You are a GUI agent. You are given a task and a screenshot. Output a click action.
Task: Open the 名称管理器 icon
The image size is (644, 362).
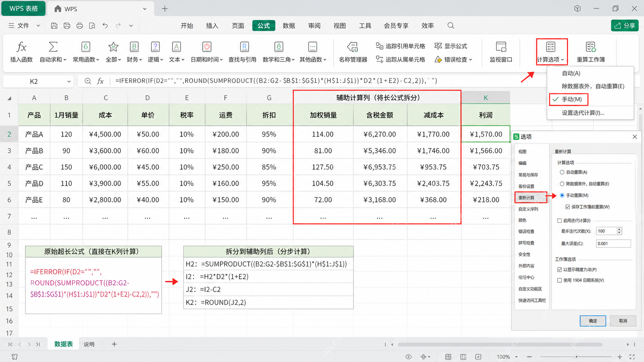(x=352, y=47)
